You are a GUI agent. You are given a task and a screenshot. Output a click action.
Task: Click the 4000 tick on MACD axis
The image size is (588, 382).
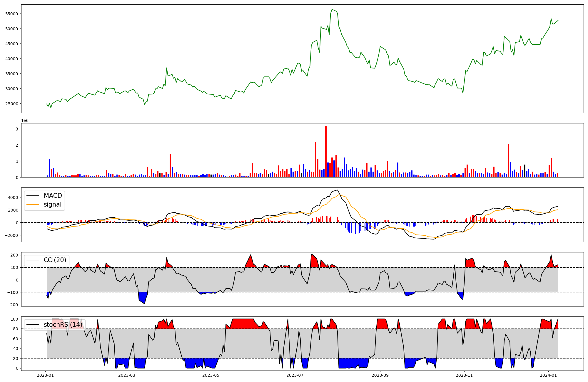[x=13, y=197]
